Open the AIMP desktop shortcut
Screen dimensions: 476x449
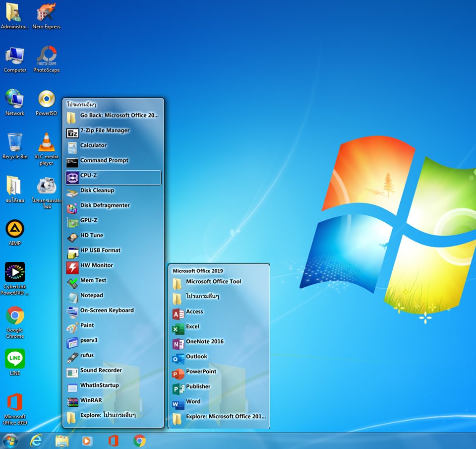tap(14, 233)
